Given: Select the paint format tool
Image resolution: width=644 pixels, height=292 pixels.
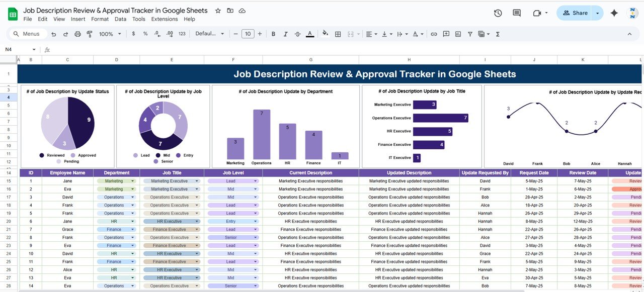Looking at the screenshot, I should pyautogui.click(x=90, y=34).
